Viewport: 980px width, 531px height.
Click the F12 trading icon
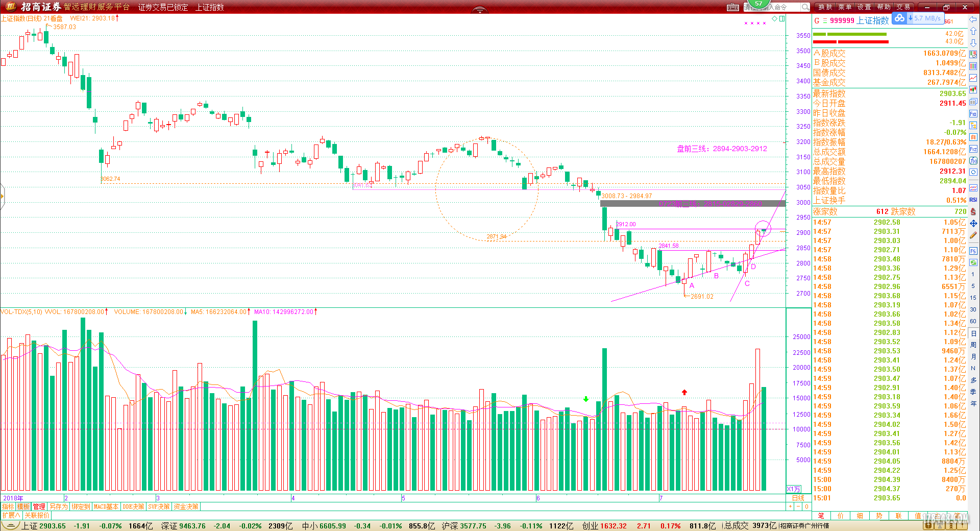tap(973, 149)
